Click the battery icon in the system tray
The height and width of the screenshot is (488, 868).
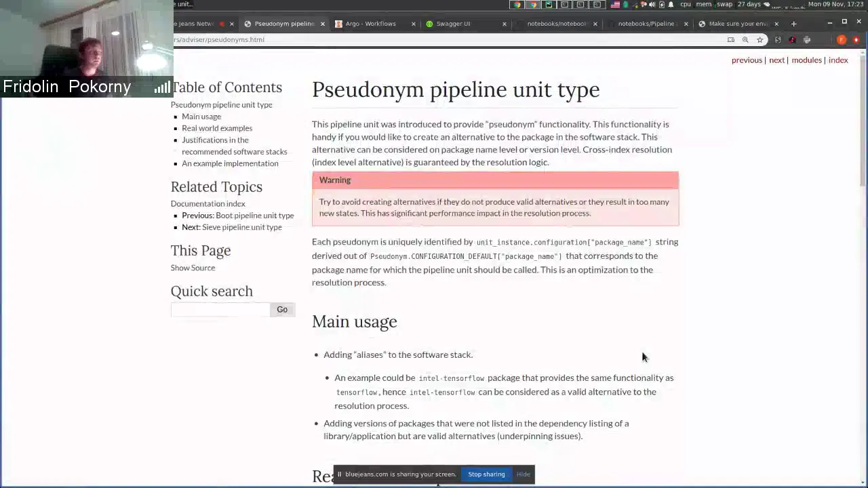point(661,5)
